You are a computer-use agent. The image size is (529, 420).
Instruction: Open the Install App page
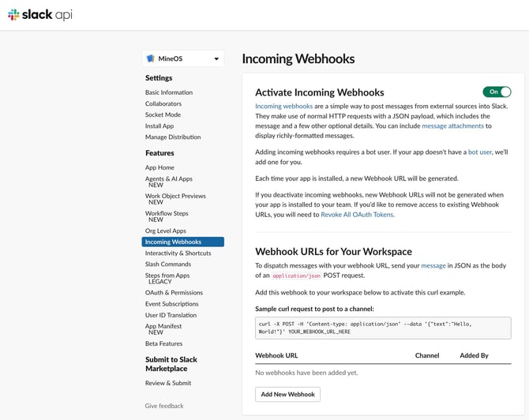click(x=159, y=126)
